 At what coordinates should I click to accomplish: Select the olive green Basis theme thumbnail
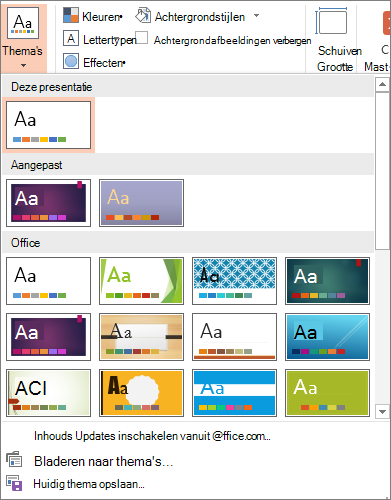pos(327,393)
